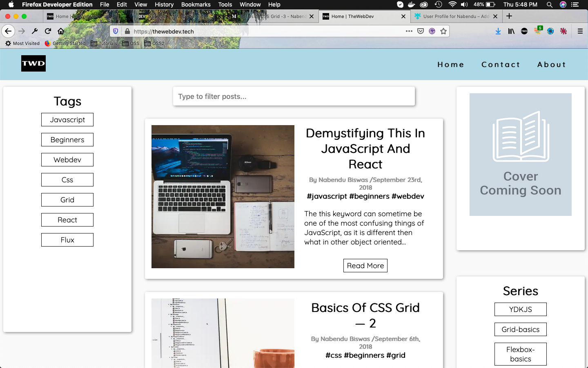Switch to the User Profile for Nabendu tab
Image resolution: width=588 pixels, height=368 pixels.
456,16
